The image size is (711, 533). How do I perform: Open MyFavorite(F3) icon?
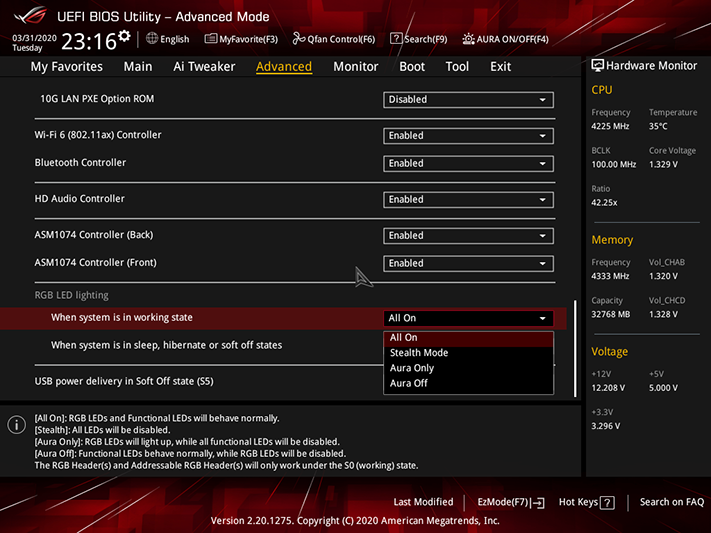coord(210,39)
